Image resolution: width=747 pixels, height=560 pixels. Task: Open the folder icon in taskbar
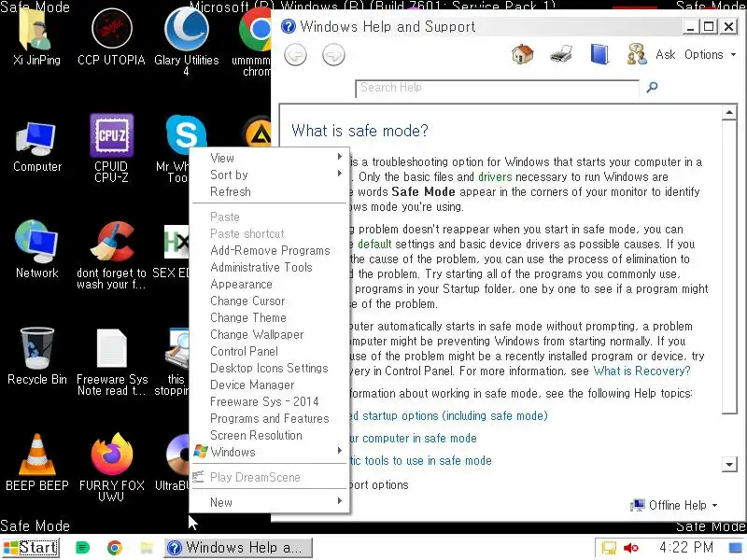147,548
